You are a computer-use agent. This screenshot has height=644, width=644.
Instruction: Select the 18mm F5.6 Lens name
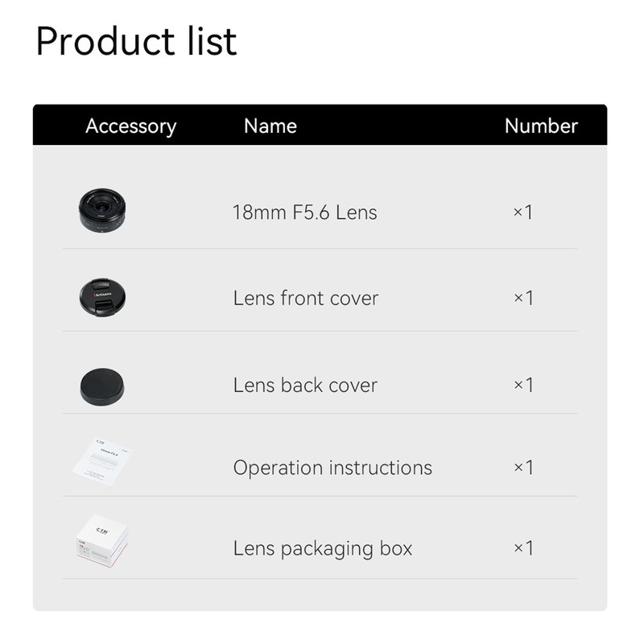304,213
